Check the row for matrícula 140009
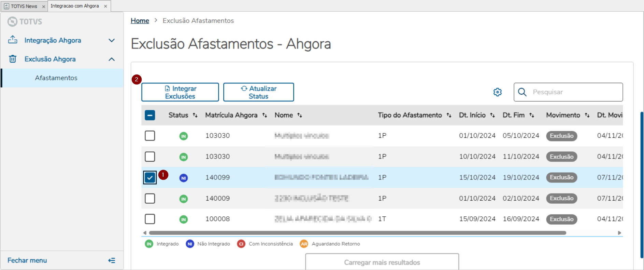The width and height of the screenshot is (644, 270). tap(150, 198)
